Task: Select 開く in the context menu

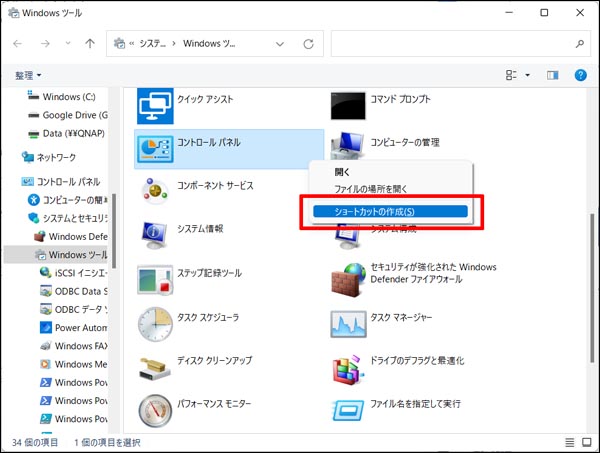Action: pyautogui.click(x=343, y=172)
